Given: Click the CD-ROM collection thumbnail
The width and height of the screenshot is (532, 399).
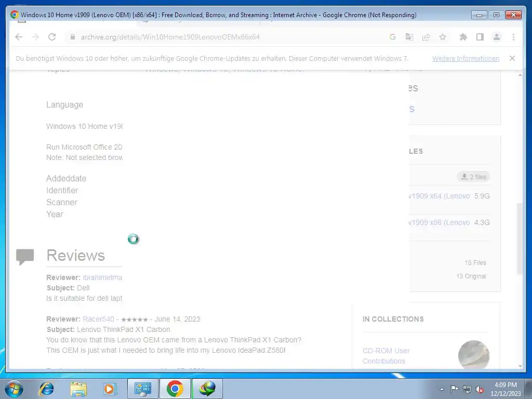Looking at the screenshot, I should coord(474,355).
